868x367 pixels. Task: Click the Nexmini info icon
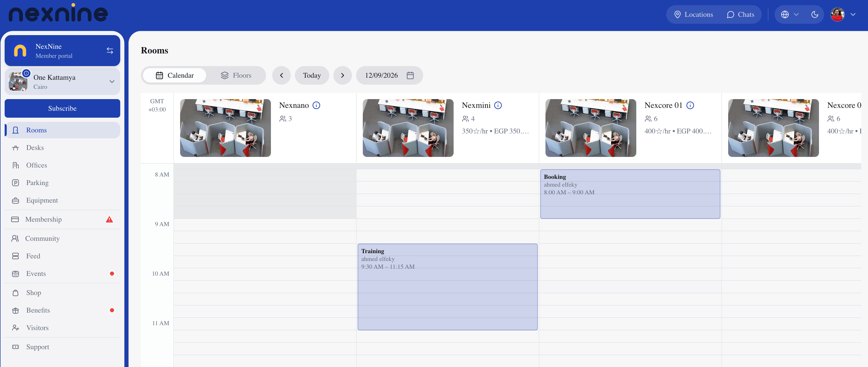[498, 106]
